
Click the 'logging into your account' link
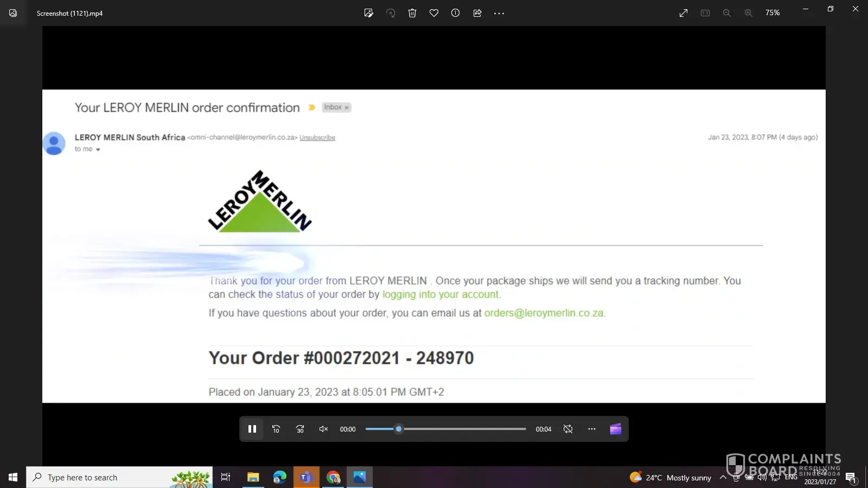pos(441,294)
